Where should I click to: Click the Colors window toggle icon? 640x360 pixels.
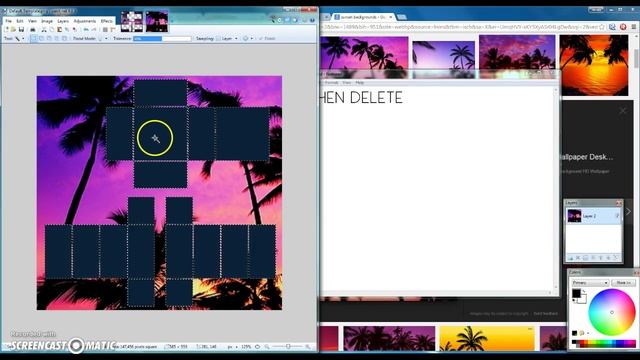pyautogui.click(x=295, y=20)
